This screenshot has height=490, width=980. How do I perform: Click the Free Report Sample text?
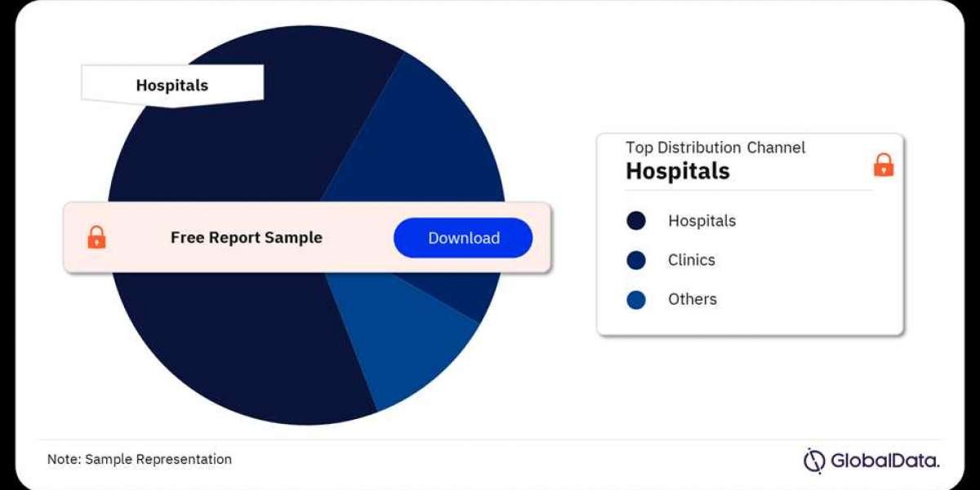247,238
